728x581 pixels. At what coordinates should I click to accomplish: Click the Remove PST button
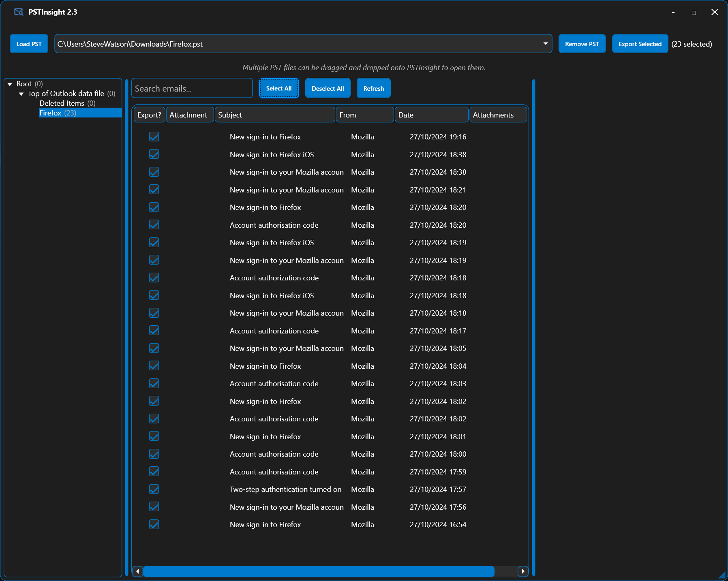coord(582,44)
